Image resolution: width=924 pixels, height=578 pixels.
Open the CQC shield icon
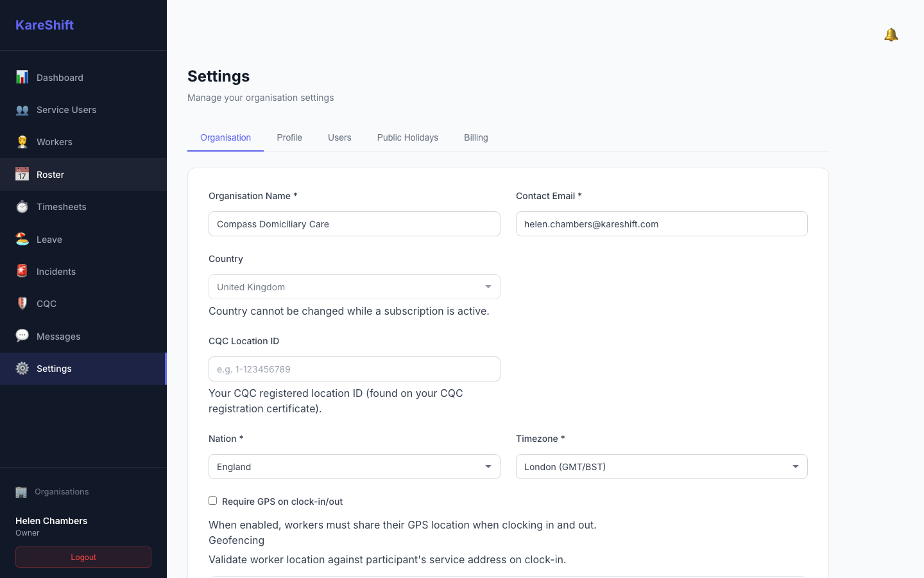coord(22,304)
